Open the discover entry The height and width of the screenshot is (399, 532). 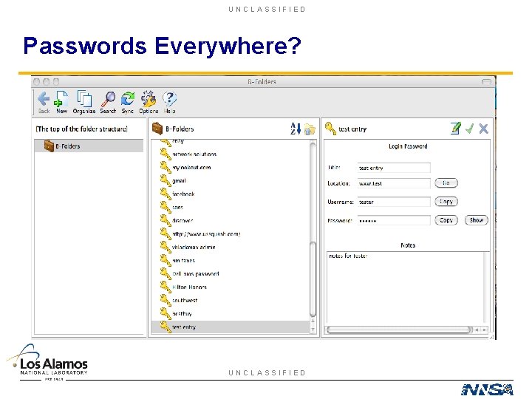pos(183,220)
